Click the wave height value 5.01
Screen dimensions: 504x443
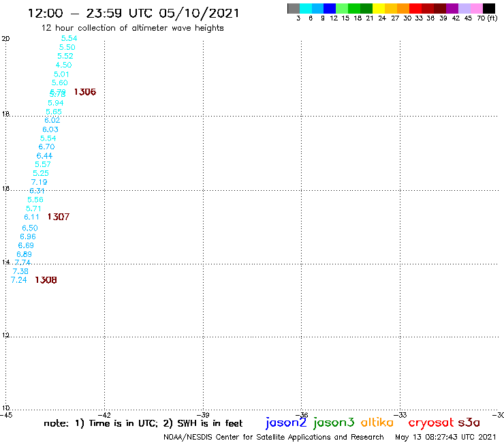coord(61,74)
